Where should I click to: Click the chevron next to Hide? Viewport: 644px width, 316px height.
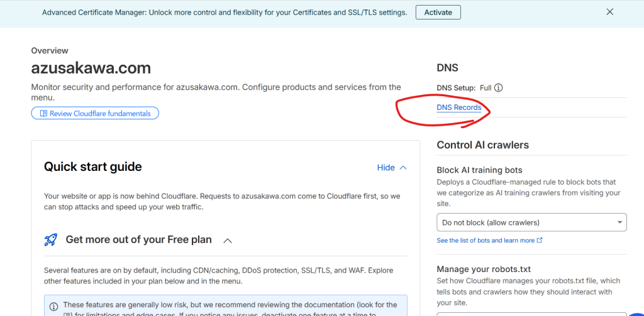pos(403,168)
